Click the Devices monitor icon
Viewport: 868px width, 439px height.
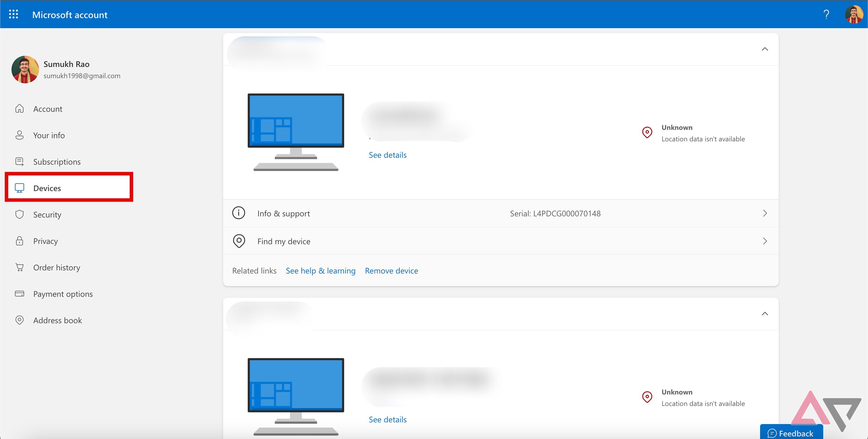[x=20, y=188]
